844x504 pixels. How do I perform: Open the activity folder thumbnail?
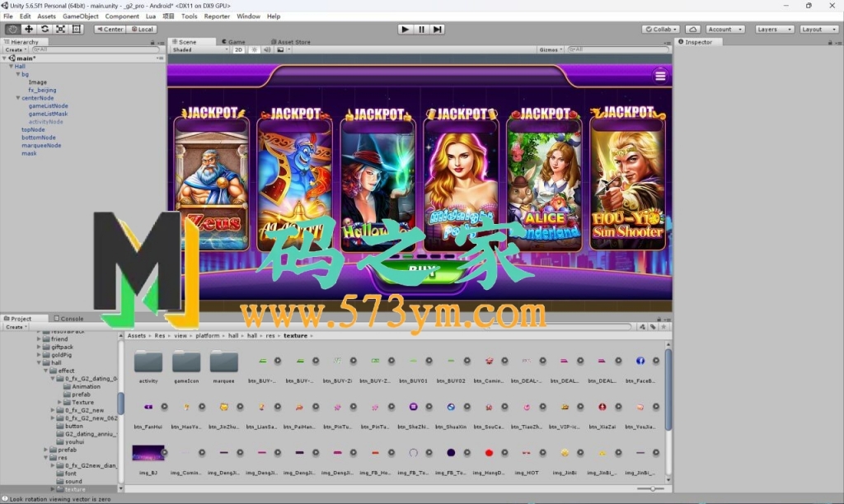pyautogui.click(x=148, y=361)
